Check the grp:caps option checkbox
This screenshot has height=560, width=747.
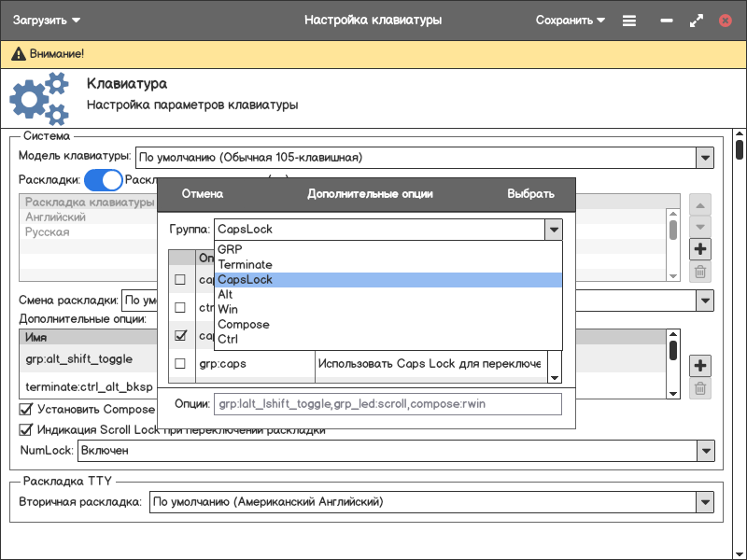point(181,364)
